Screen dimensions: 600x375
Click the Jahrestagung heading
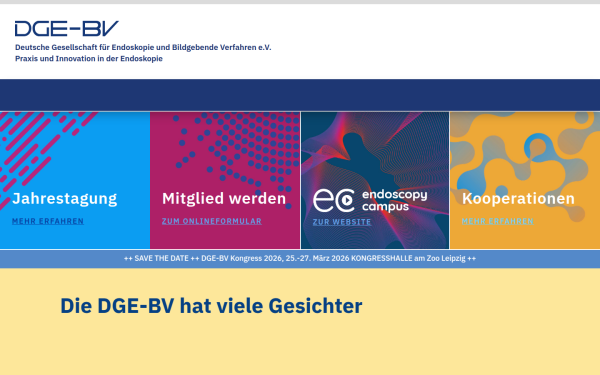click(65, 199)
